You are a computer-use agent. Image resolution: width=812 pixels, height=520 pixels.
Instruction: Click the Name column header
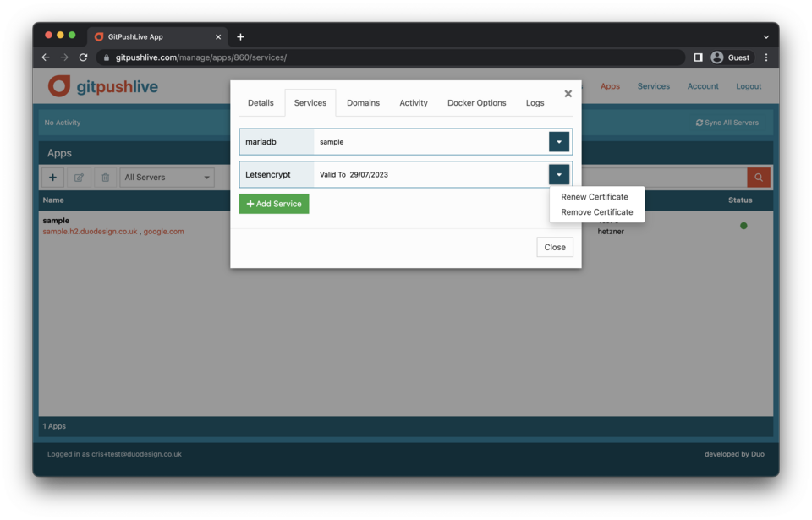[53, 200]
